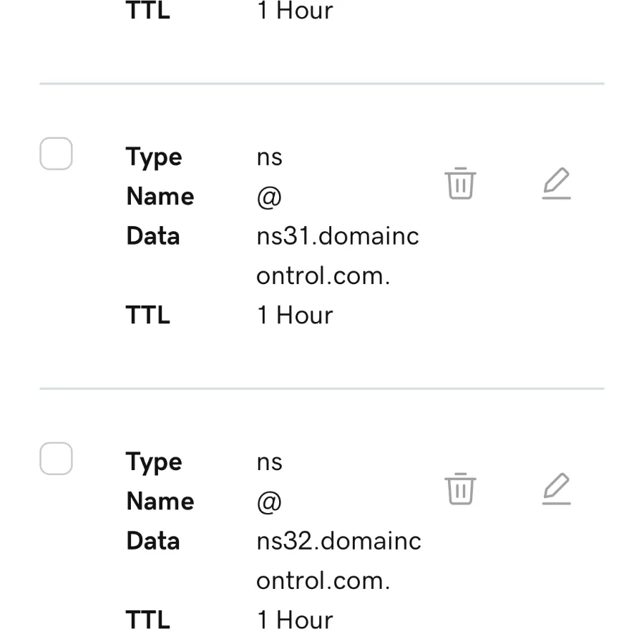Screen dimensions: 644x644
Task: Click the 1 Hour TTL of ns32 record
Action: click(x=295, y=620)
